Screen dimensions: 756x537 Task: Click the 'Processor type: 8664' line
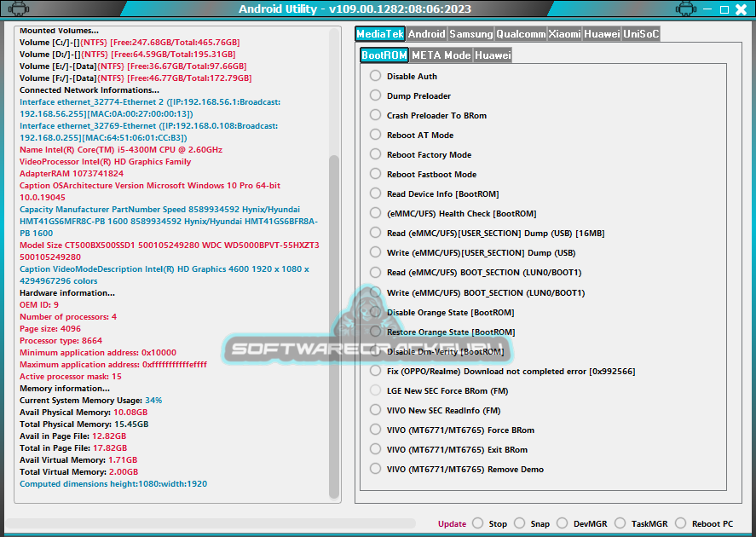coord(61,341)
